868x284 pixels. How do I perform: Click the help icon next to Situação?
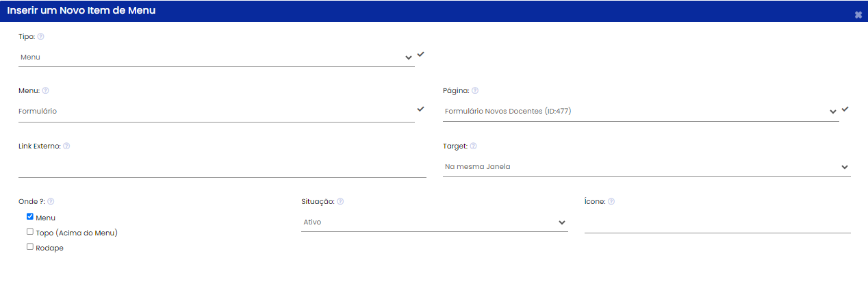[340, 201]
